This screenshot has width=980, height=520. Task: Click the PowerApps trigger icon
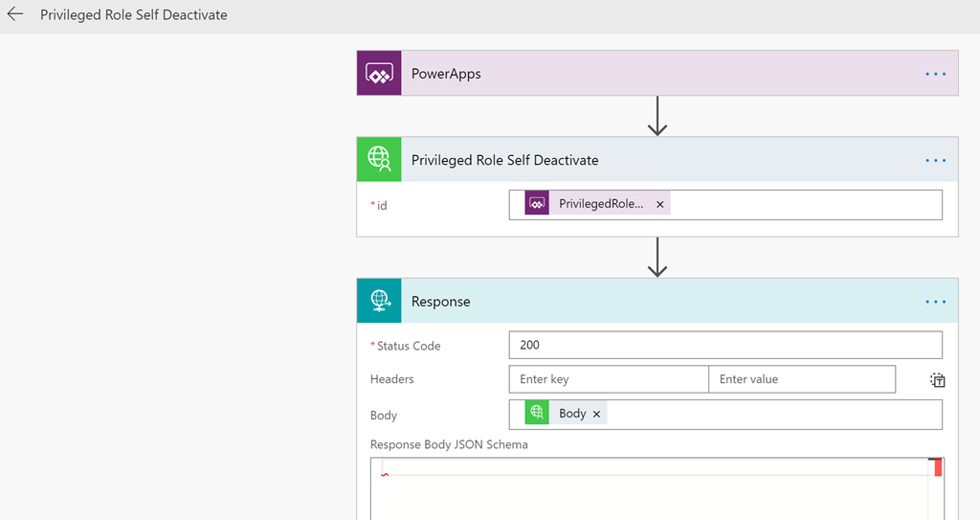(x=379, y=73)
